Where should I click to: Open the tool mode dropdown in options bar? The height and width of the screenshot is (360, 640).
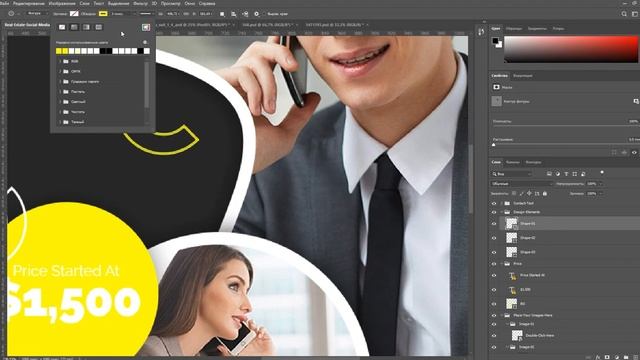(x=37, y=13)
